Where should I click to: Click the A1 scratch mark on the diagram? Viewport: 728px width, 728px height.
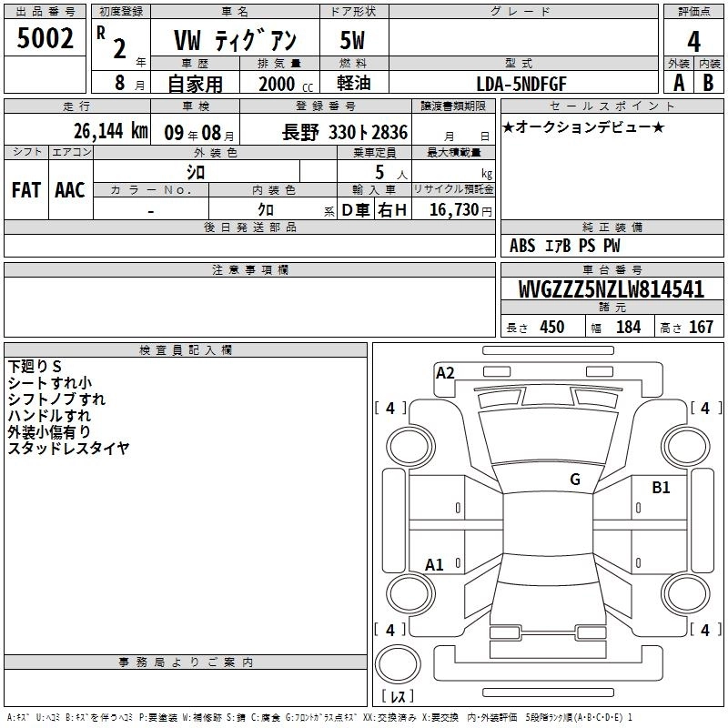pos(434,564)
